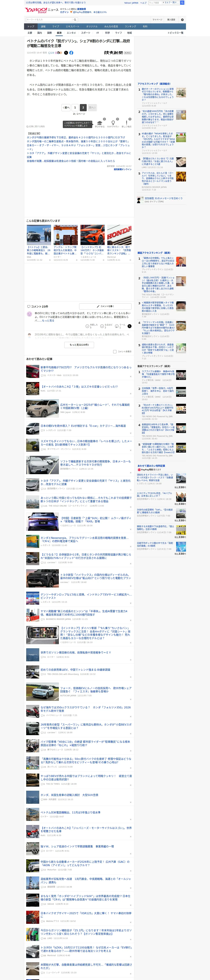
Task: Toggle コメント非表示 checkbox
Action: click(115, 351)
